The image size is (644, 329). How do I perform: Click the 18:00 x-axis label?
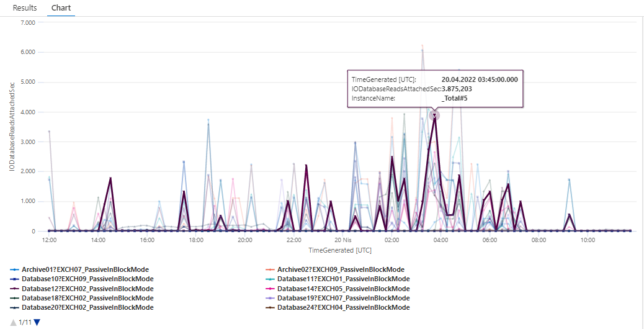196,240
